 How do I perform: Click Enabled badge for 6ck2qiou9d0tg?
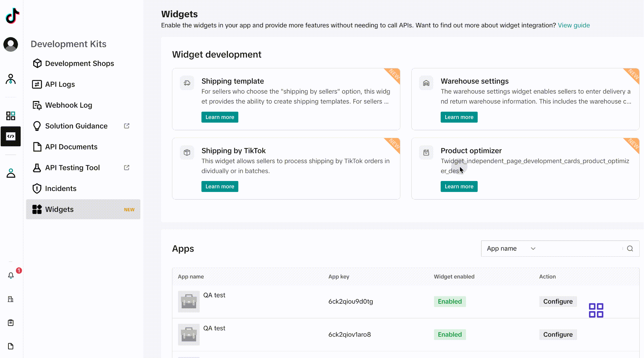pos(450,301)
